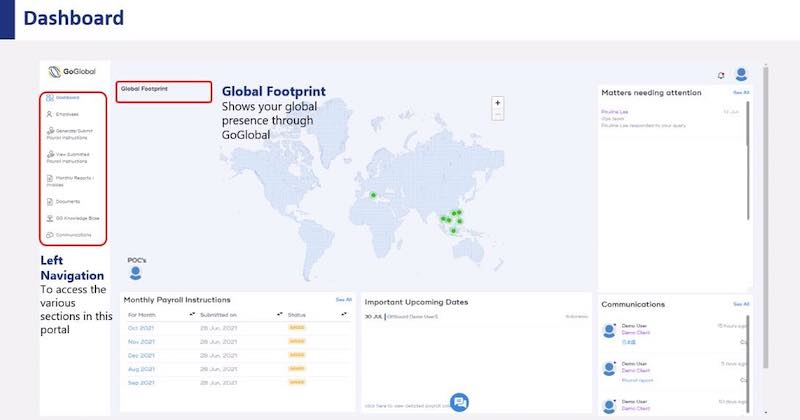Screen dimensions: 800x420
Task: Click the GG Knowledge Base icon
Action: pos(49,218)
